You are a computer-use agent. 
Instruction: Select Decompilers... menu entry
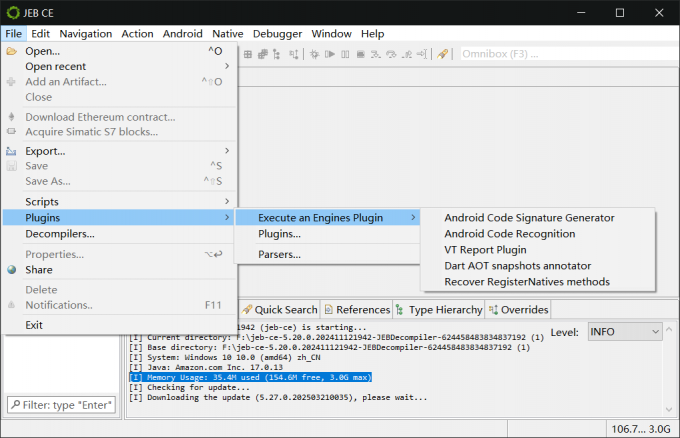[119, 234]
